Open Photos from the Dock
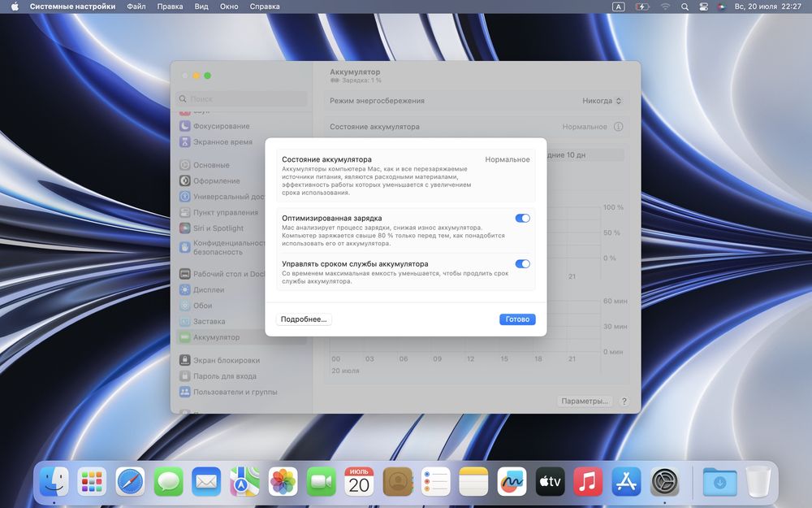The width and height of the screenshot is (812, 508). pyautogui.click(x=283, y=481)
